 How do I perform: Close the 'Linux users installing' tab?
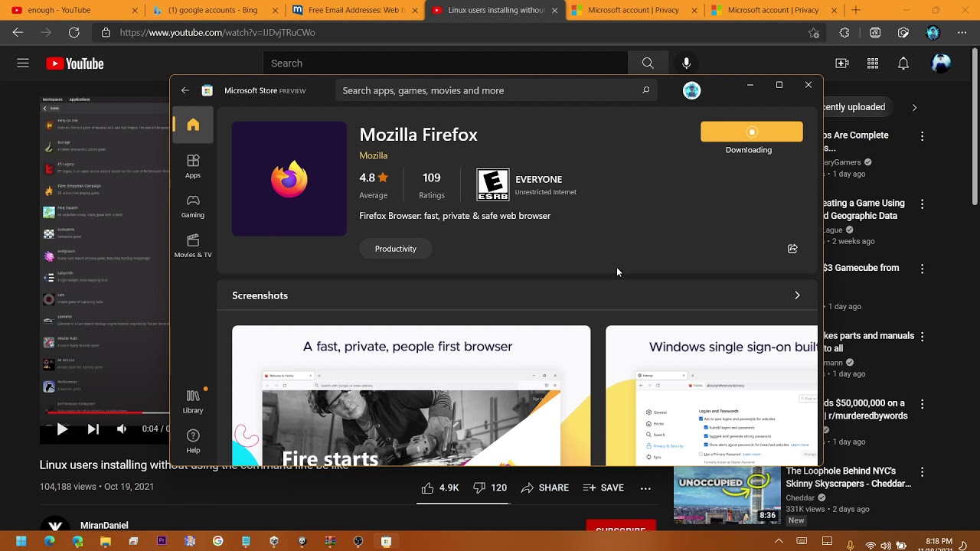pos(555,10)
